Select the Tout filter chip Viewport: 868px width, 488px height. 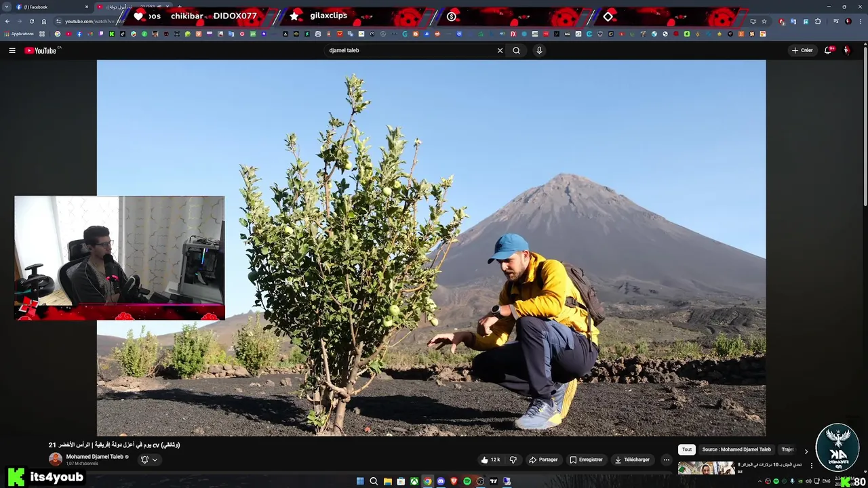[687, 449]
